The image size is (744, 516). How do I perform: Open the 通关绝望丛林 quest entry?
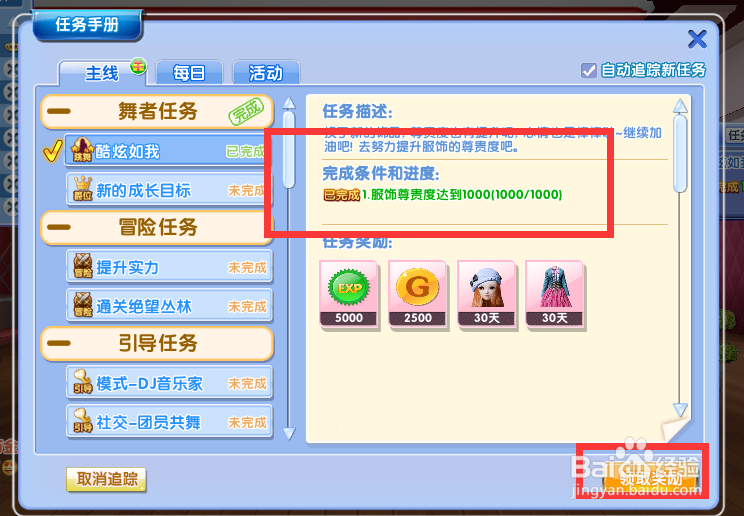169,305
